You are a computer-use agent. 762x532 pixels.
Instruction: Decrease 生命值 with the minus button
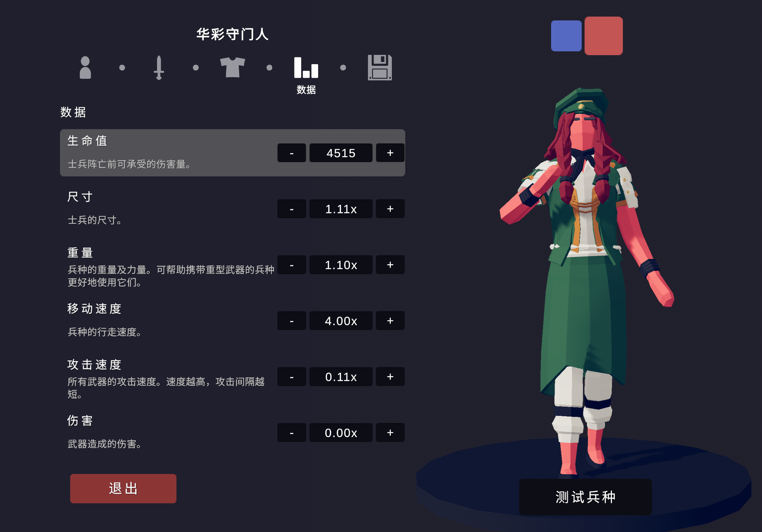point(291,153)
